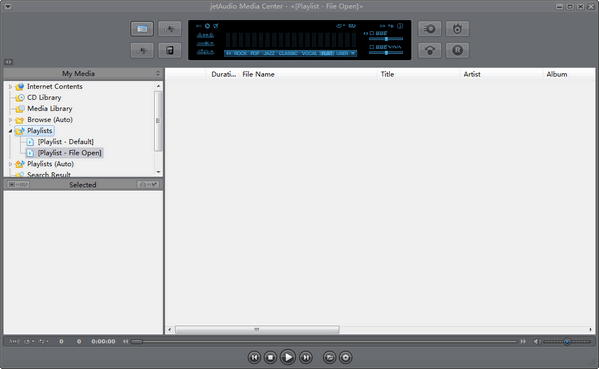Open the repeat mode dropdown in control bar

tap(29, 341)
